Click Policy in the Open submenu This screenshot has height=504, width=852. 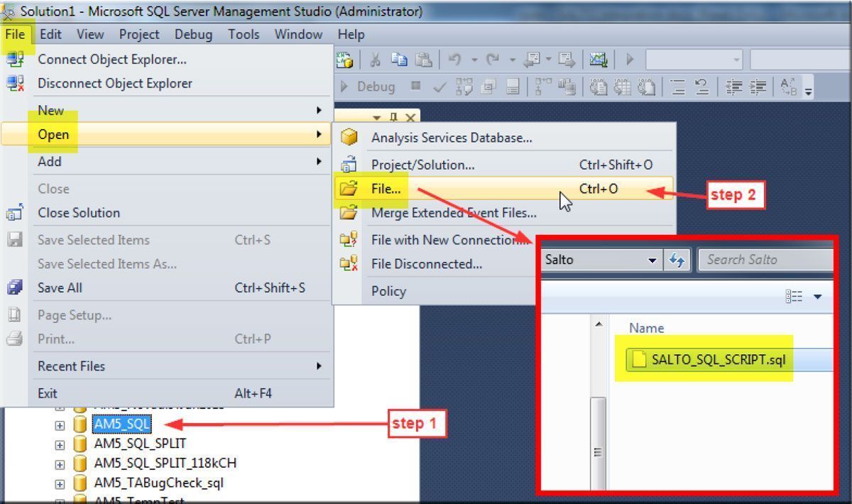point(436,290)
